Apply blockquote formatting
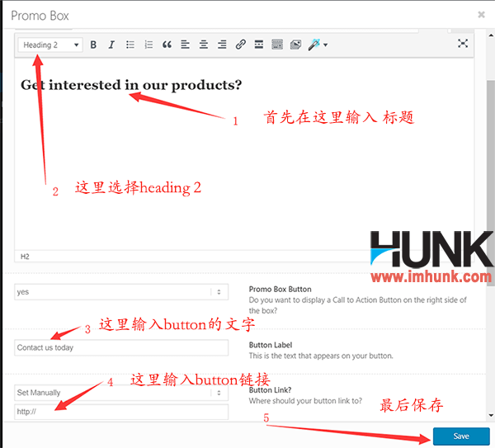 167,45
